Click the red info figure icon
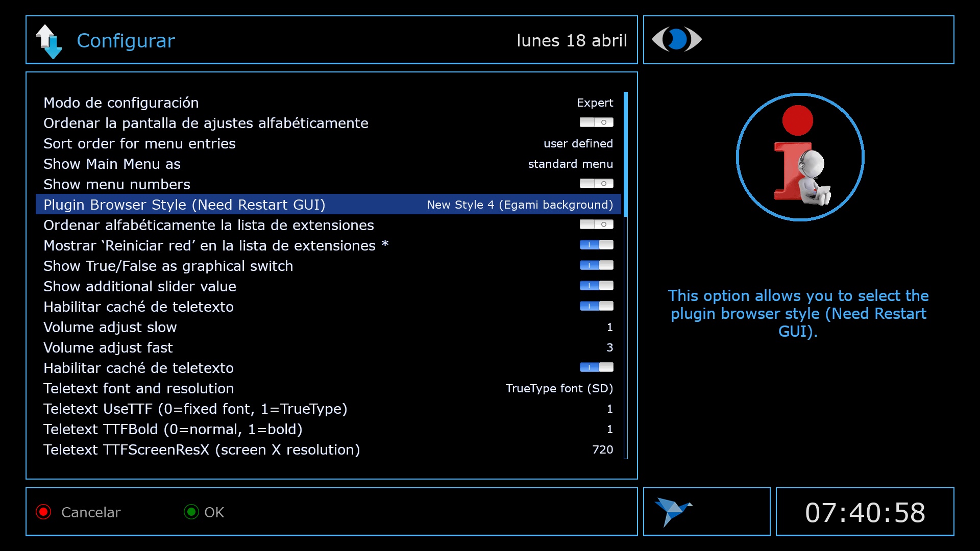Viewport: 980px width, 551px height. point(800,157)
